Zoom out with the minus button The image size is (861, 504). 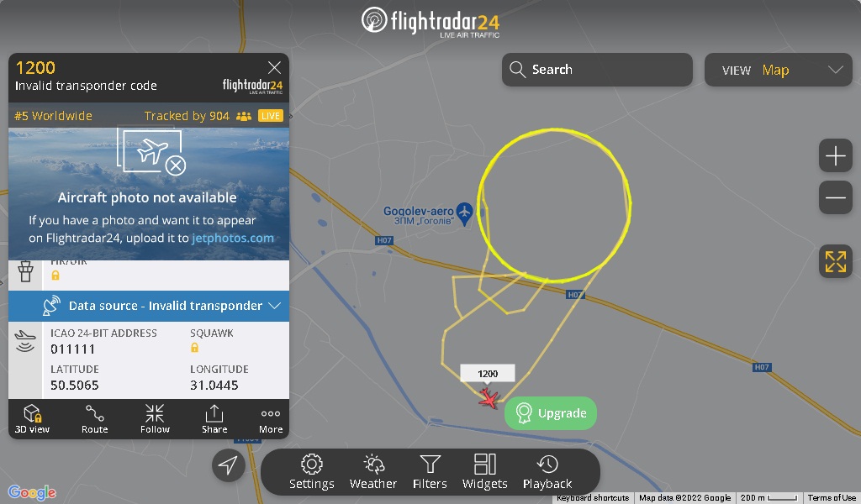835,197
